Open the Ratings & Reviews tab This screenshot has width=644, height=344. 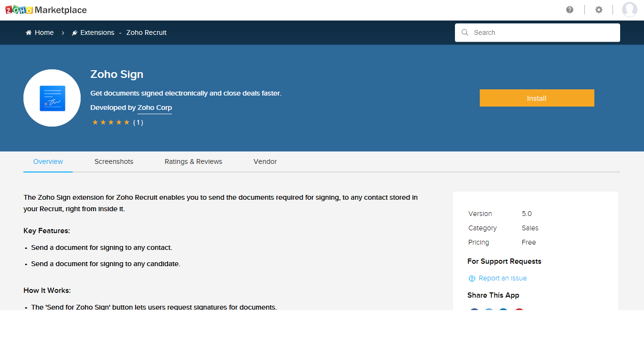coord(193,161)
